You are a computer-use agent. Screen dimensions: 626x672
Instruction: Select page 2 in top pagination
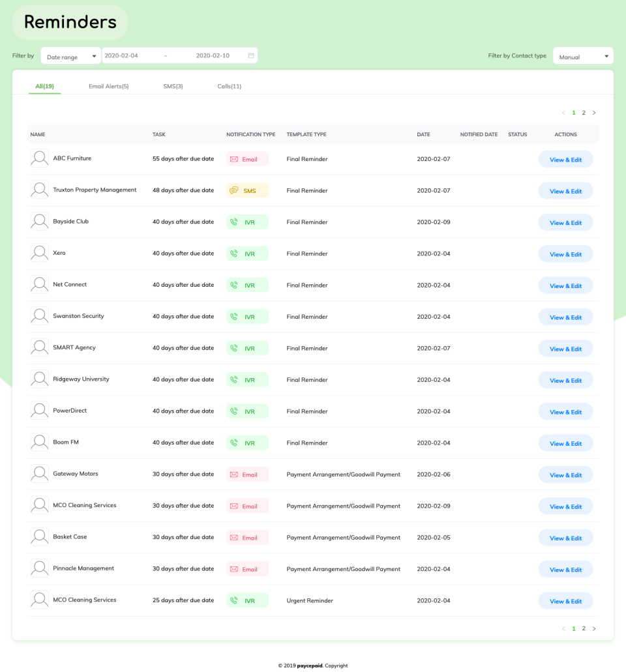(x=584, y=113)
